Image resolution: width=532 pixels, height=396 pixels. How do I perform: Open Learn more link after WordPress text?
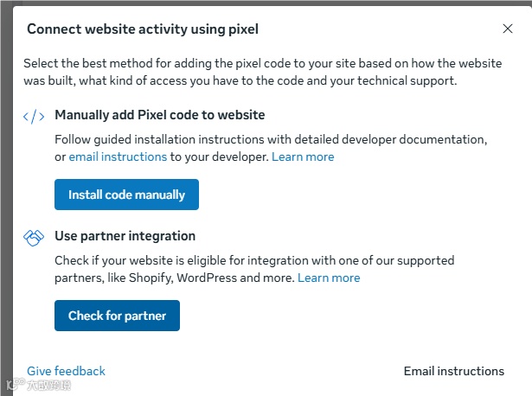tap(329, 278)
